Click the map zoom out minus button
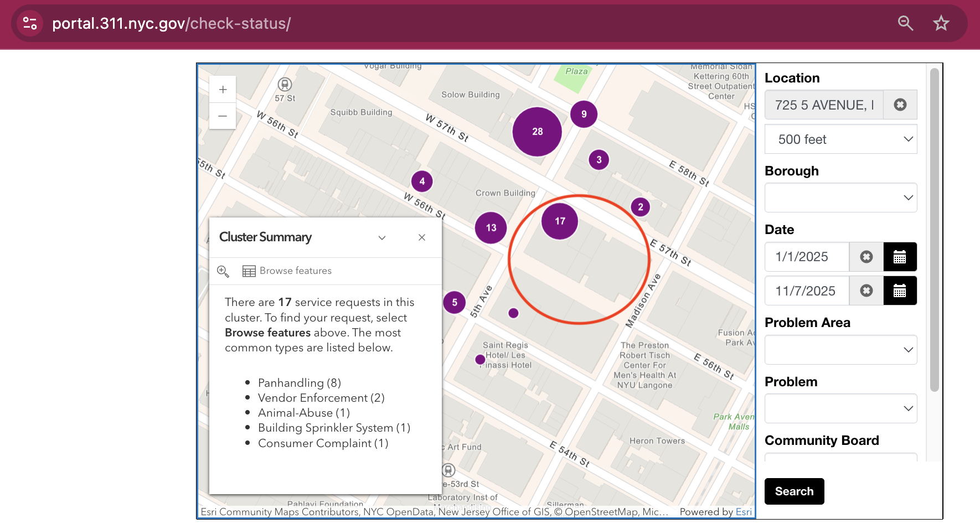Image resolution: width=980 pixels, height=529 pixels. [223, 116]
